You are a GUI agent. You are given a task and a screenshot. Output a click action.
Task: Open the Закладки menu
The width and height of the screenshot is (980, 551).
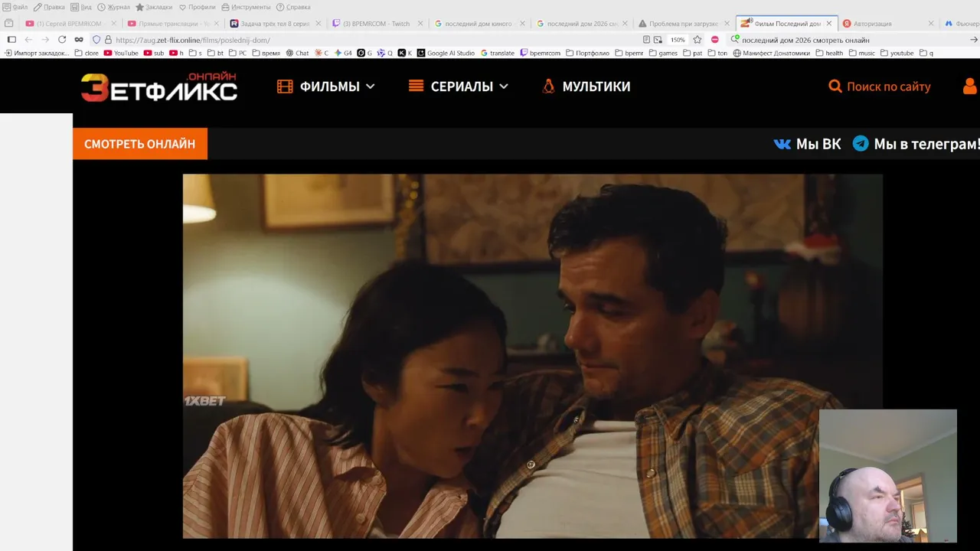point(154,7)
